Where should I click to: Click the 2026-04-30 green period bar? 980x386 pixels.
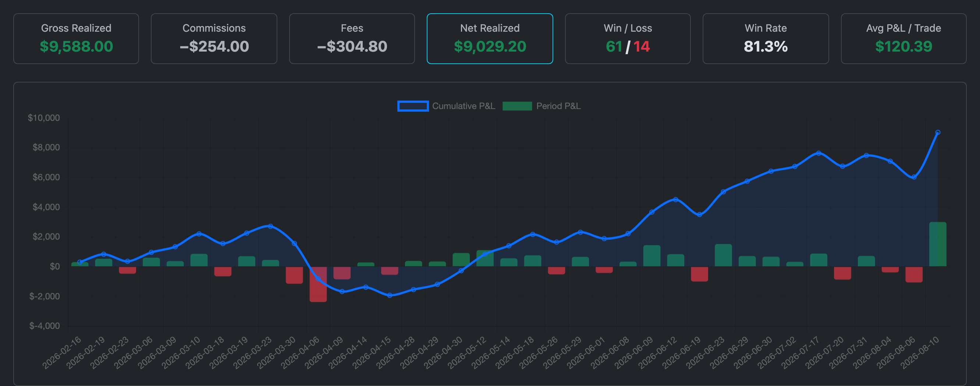click(x=461, y=260)
